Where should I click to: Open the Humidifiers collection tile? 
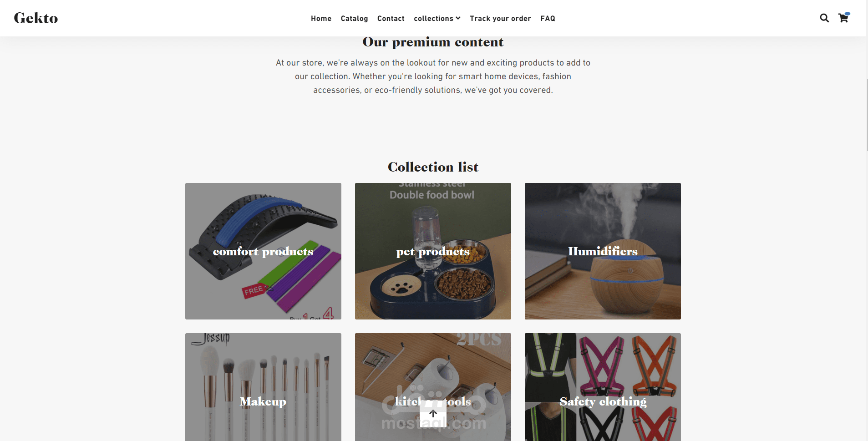pyautogui.click(x=603, y=251)
